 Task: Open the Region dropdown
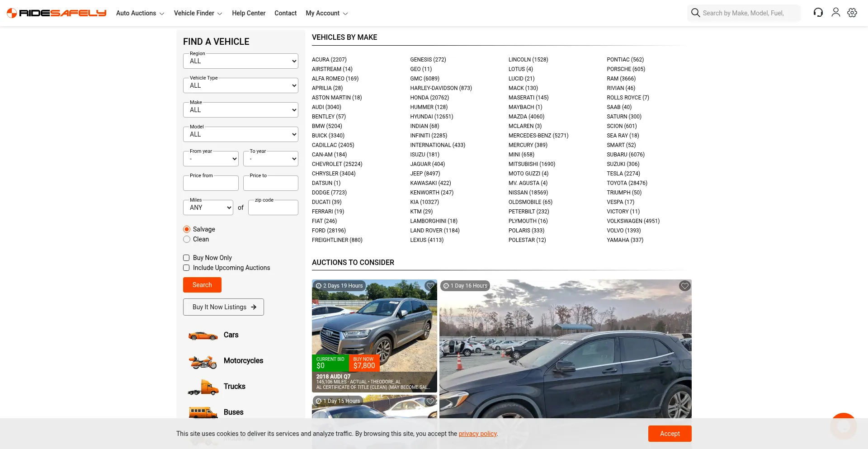[241, 61]
